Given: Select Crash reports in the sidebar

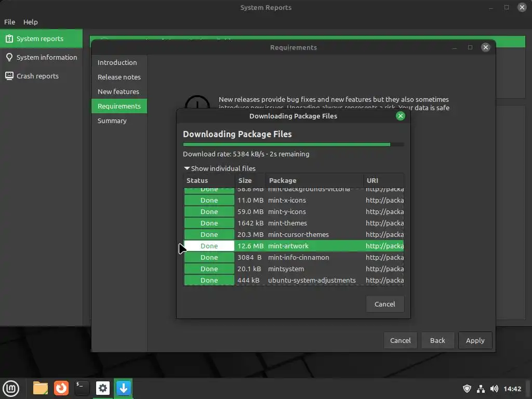Looking at the screenshot, I should (41, 76).
